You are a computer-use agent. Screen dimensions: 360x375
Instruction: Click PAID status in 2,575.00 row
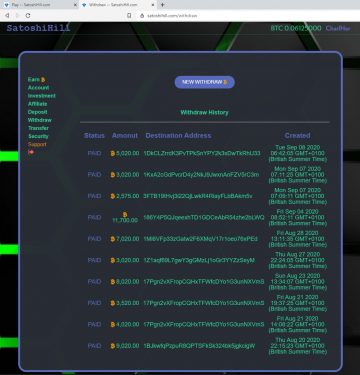(94, 196)
